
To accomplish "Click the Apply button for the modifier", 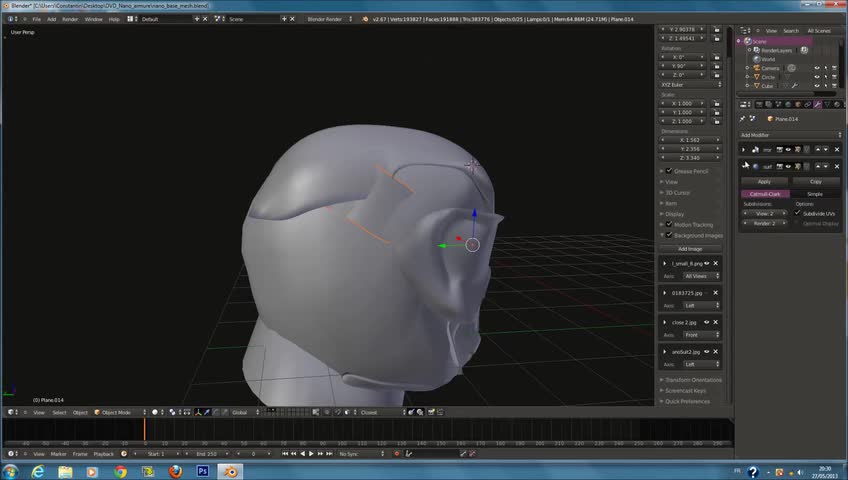I will click(764, 181).
